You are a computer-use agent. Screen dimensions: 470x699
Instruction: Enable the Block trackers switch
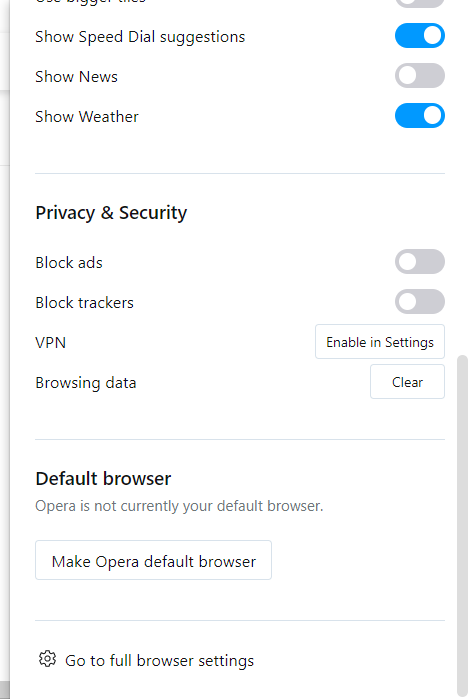[x=420, y=302]
